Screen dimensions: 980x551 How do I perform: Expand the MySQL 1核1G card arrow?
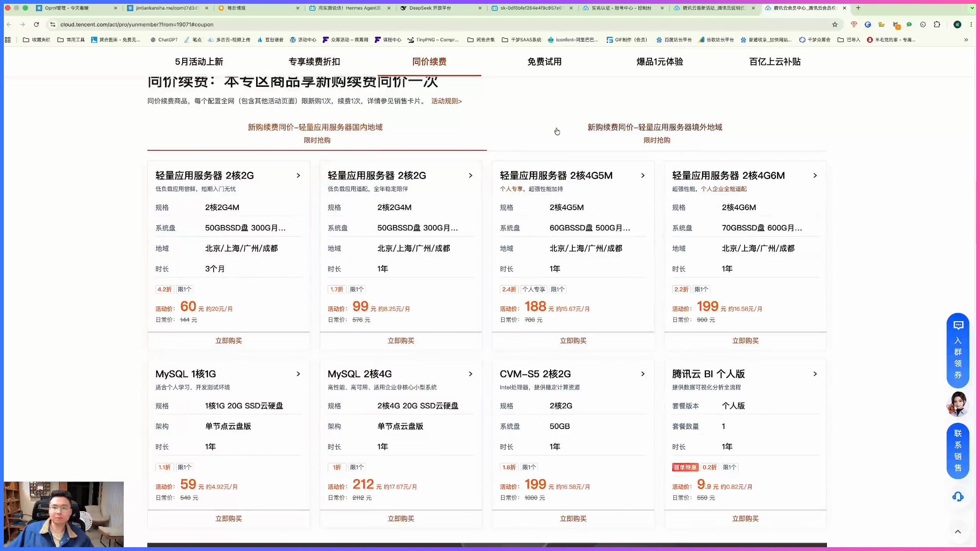pyautogui.click(x=299, y=374)
